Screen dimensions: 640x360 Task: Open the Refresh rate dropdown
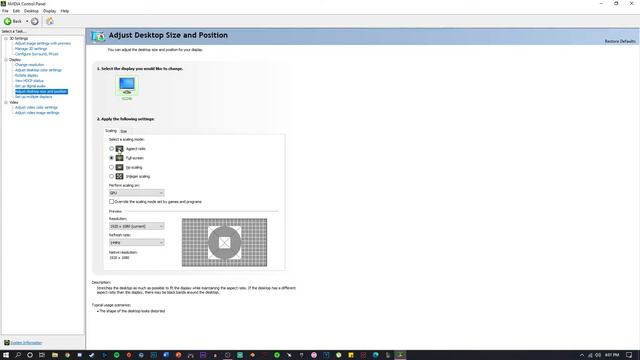[136, 242]
